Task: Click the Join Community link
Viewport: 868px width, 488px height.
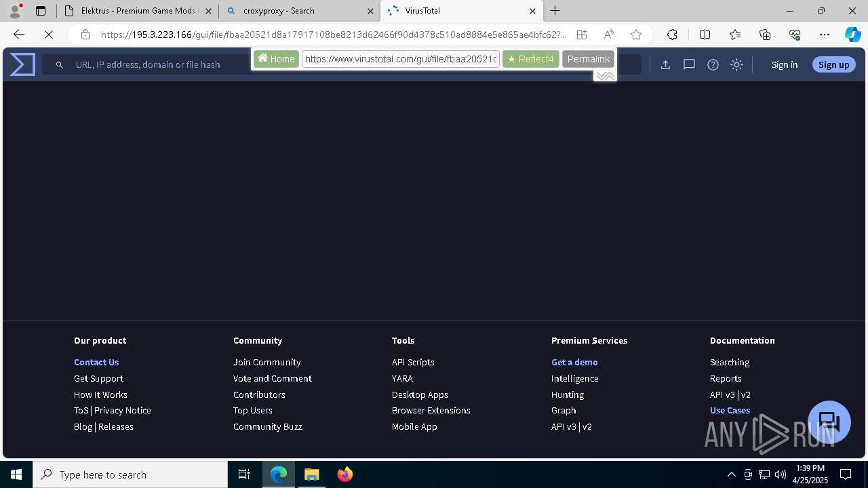Action: [267, 362]
